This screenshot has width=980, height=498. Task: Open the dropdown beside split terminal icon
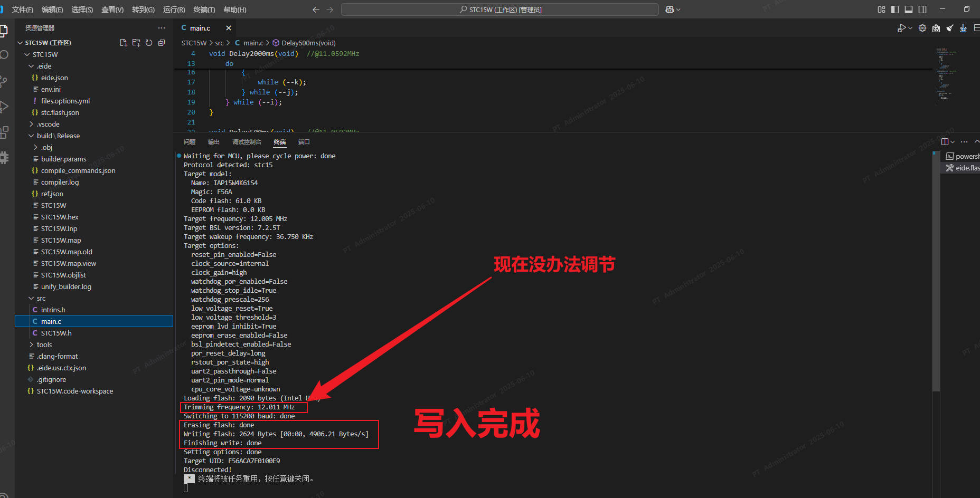pos(953,142)
